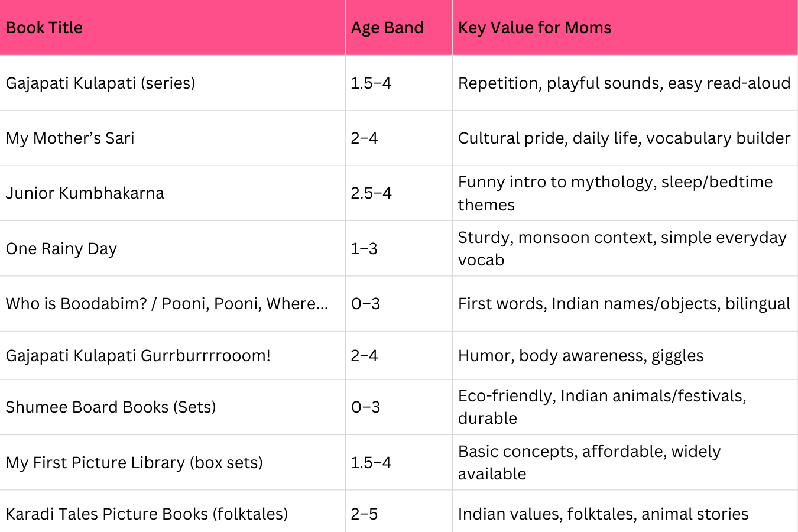Select the One Rainy Day cell

(x=61, y=249)
